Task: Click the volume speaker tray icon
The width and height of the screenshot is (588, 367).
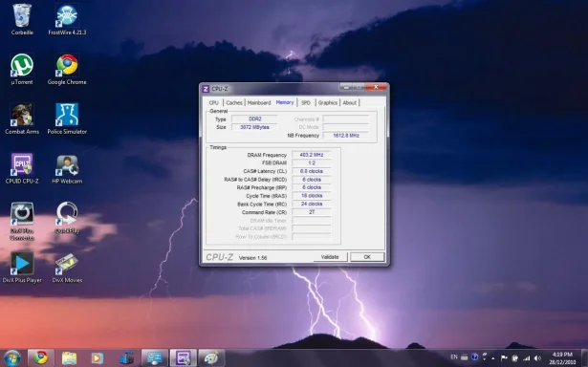Action: tap(537, 358)
